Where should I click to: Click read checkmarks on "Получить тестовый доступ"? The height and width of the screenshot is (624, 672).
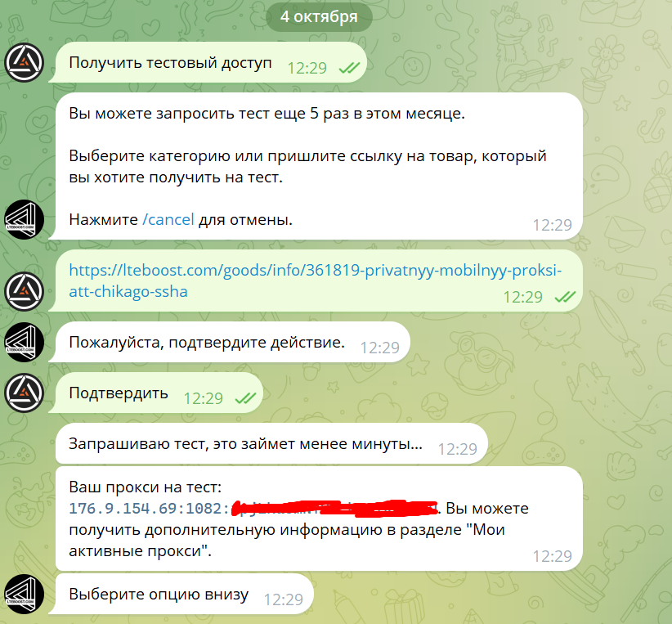(349, 68)
